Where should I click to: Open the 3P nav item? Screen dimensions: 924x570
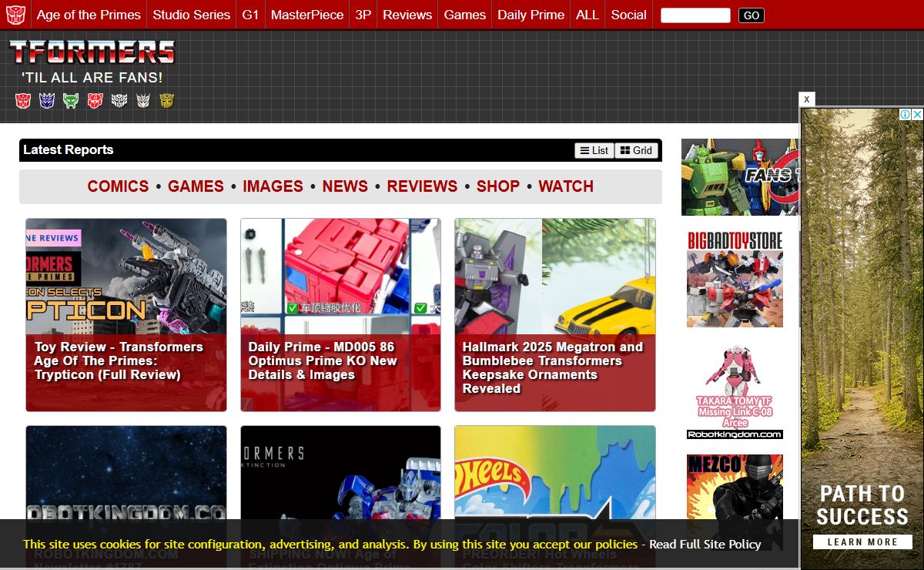pyautogui.click(x=363, y=15)
